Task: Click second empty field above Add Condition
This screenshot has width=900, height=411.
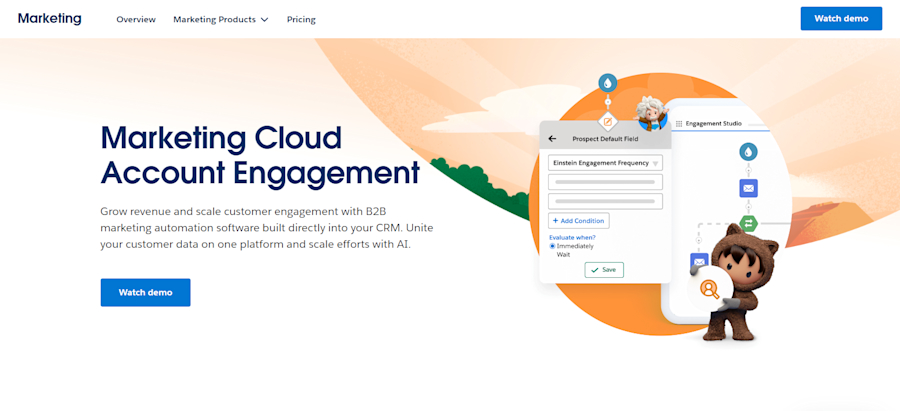Action: (605, 201)
